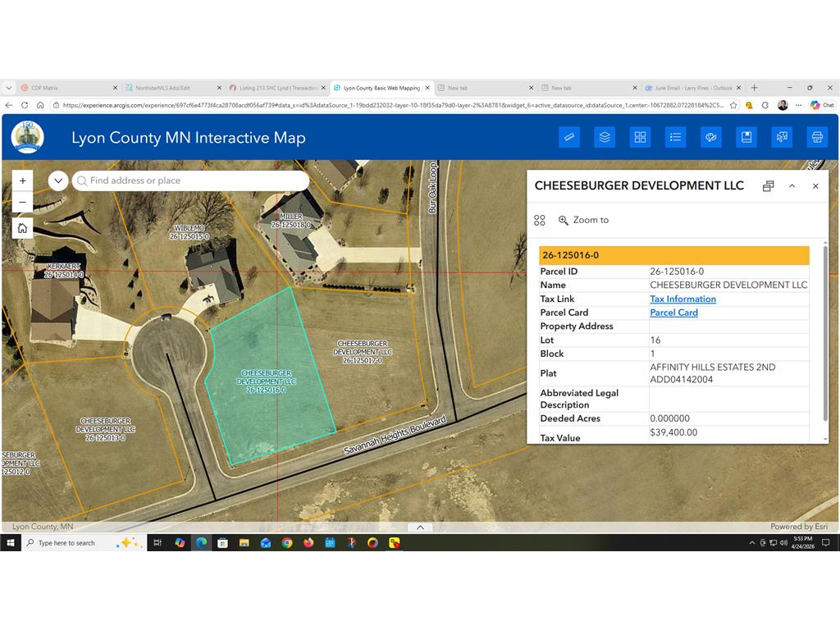Click the Find address or place field
840x630 pixels.
click(x=190, y=180)
